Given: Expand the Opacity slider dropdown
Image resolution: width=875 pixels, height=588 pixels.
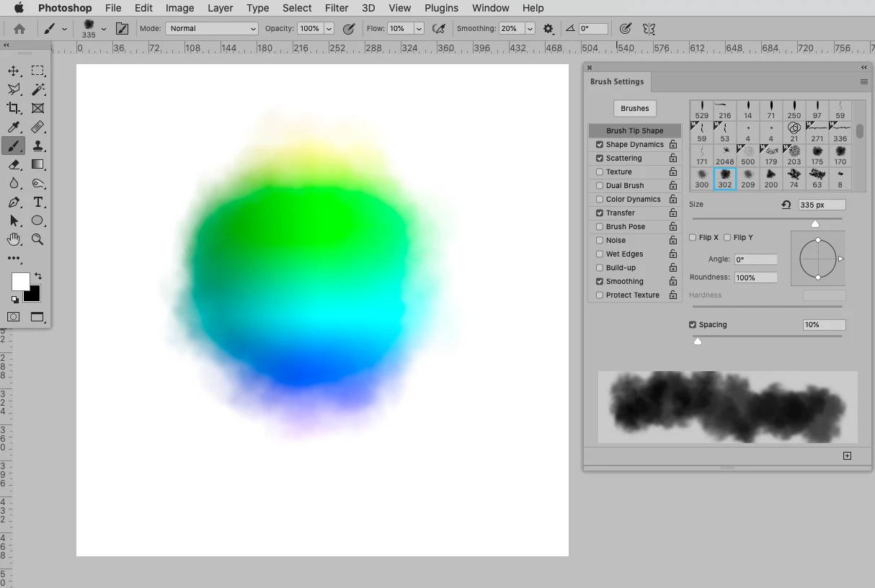Looking at the screenshot, I should pyautogui.click(x=329, y=29).
